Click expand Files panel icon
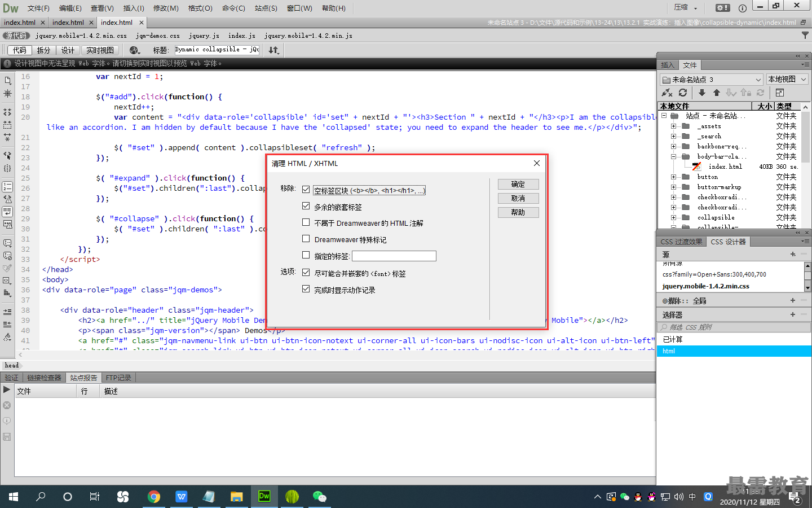The height and width of the screenshot is (508, 812). pyautogui.click(x=780, y=93)
